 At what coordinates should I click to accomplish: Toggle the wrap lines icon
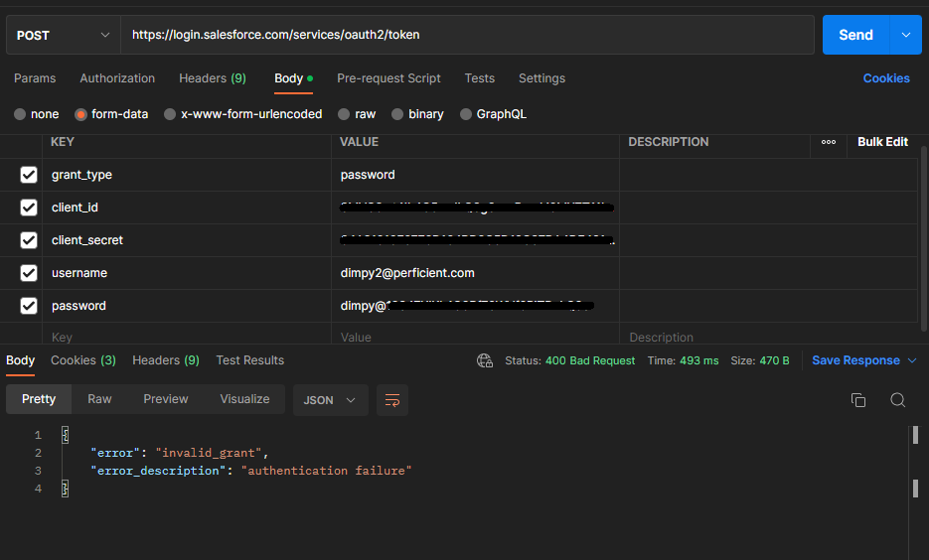(x=391, y=400)
